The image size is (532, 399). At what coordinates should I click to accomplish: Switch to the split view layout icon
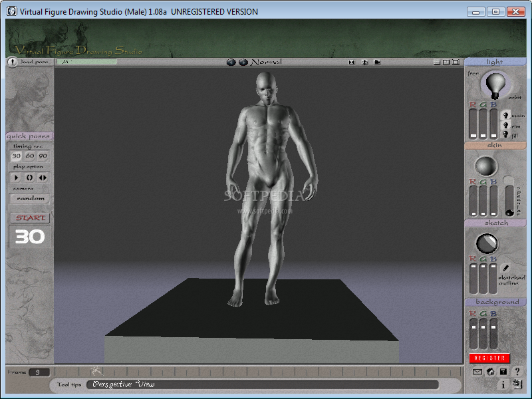446,62
